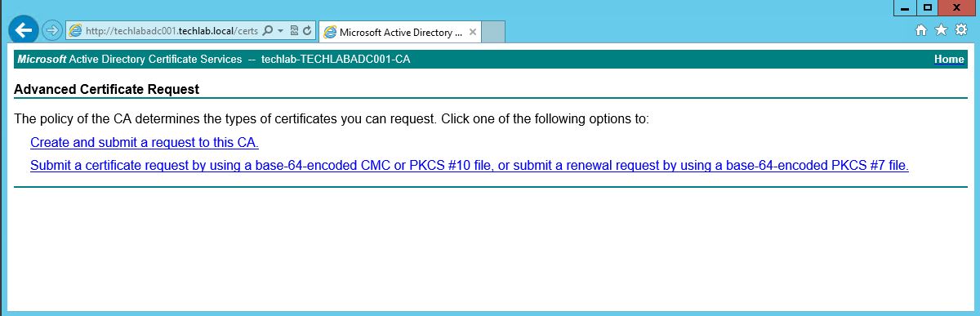Expand the address bar autocomplete dropdown arrow
The image size is (980, 316).
[x=280, y=31]
